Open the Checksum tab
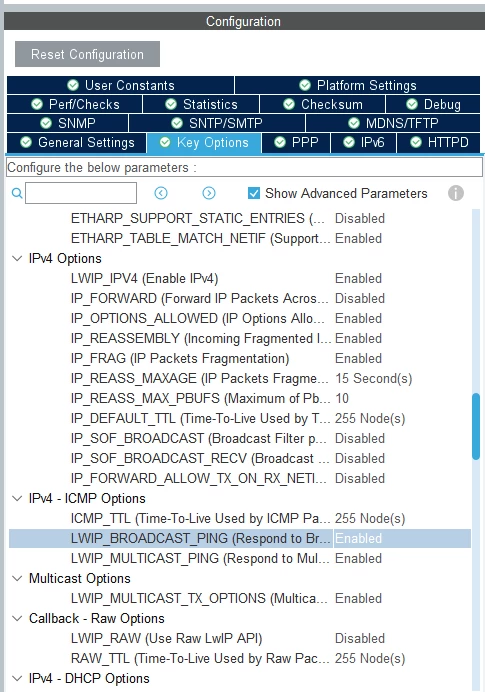The image size is (485, 692). tap(323, 104)
